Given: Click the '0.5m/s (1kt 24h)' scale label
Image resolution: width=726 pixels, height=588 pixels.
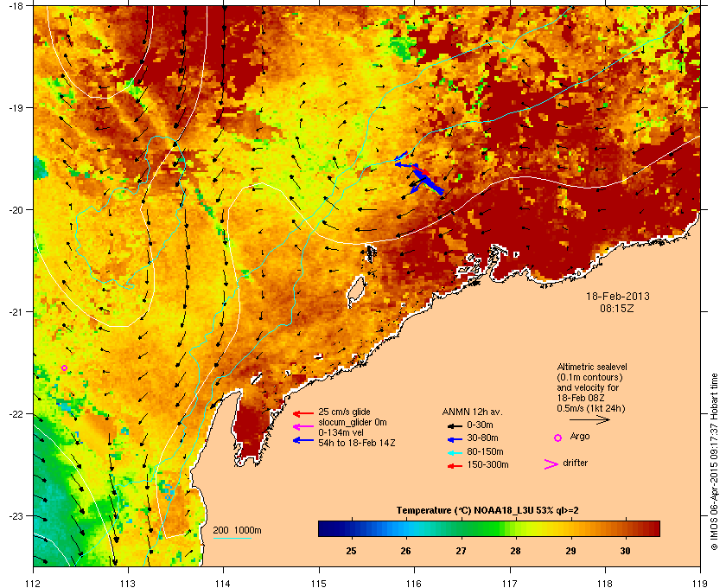Looking at the screenshot, I should tap(591, 408).
